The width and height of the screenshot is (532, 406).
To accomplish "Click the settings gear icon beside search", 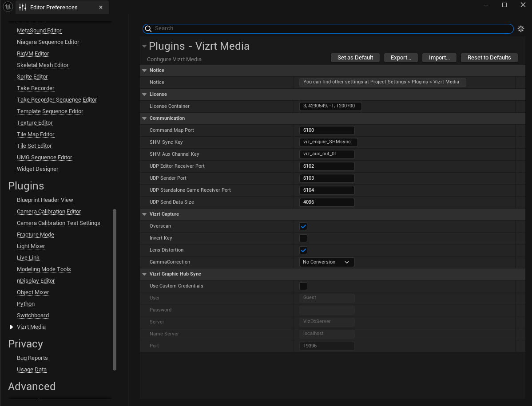I will click(521, 29).
